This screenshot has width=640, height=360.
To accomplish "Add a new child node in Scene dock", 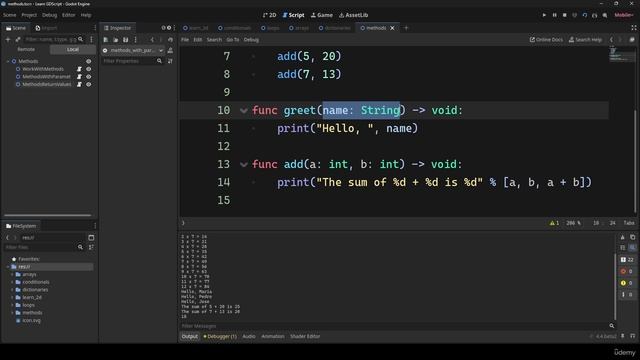I will [8, 40].
